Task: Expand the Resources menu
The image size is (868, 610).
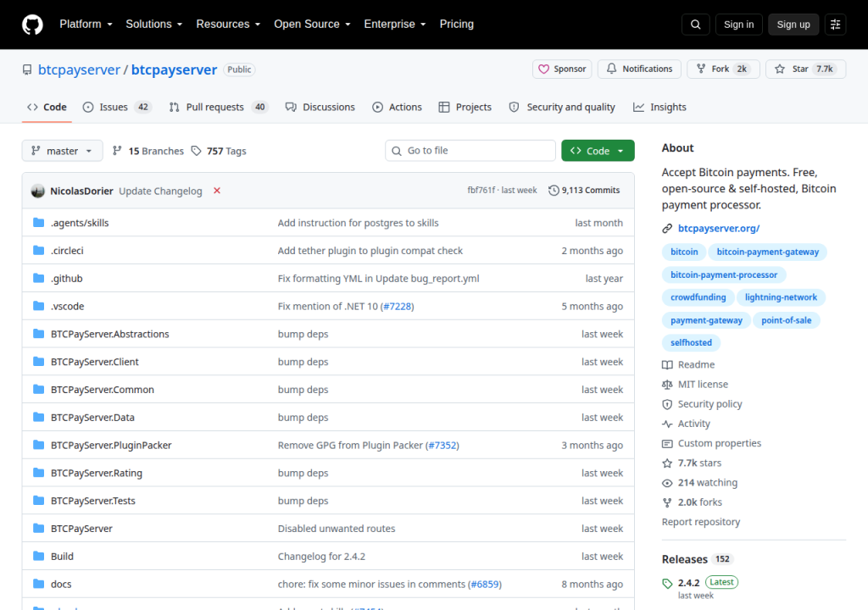Action: click(x=228, y=25)
